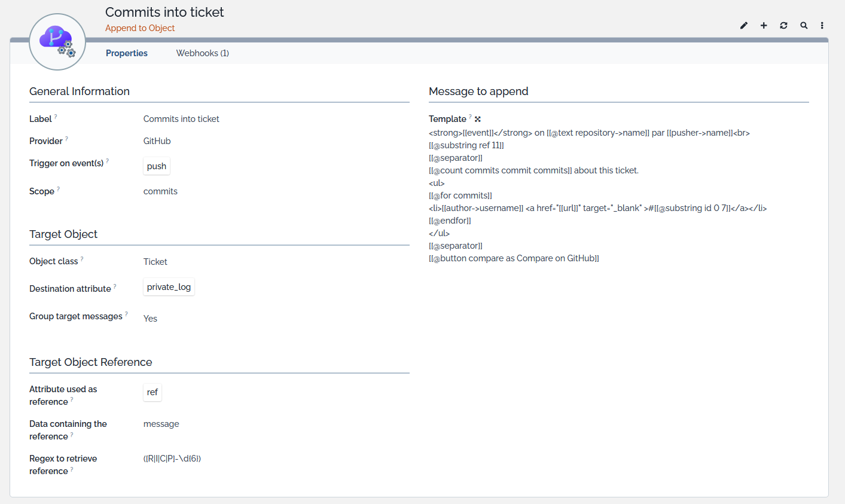Switch to the Properties tab
Screen dimensions: 845x504
coord(127,53)
